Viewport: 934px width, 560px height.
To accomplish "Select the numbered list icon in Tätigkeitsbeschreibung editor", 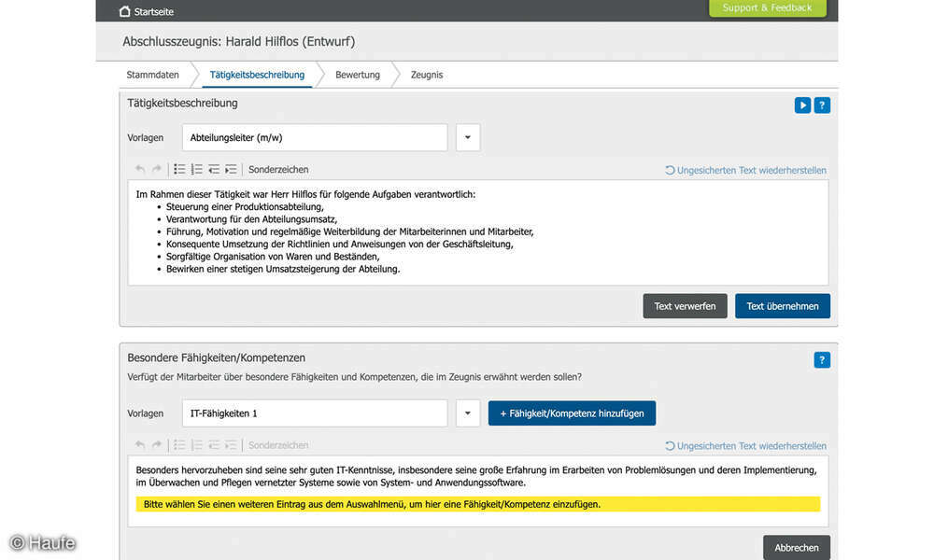I will click(196, 169).
